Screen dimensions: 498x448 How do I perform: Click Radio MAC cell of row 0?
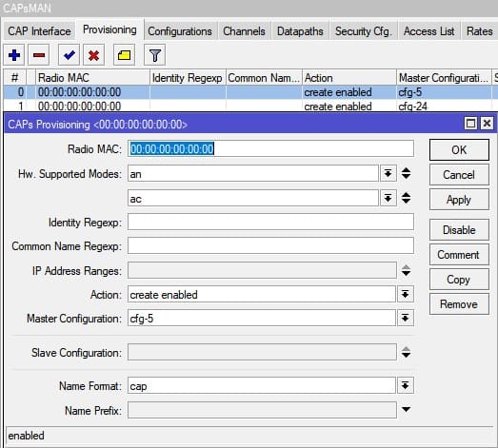pos(92,92)
